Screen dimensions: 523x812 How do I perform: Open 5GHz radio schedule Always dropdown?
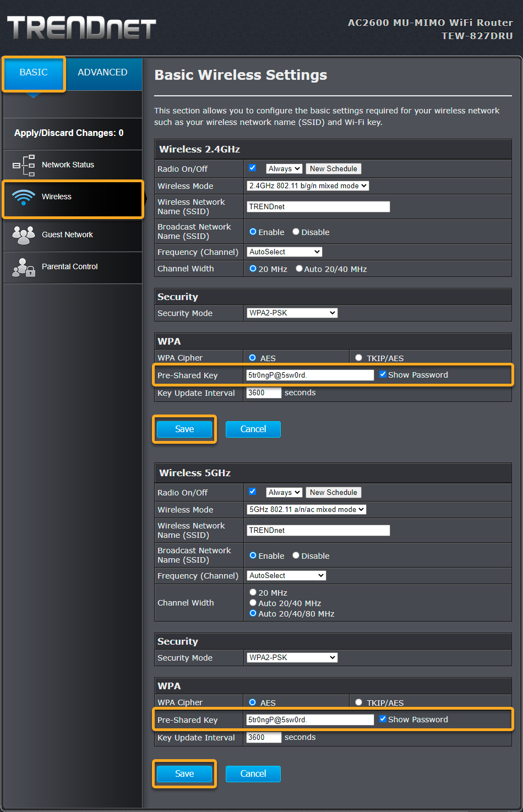(x=284, y=493)
